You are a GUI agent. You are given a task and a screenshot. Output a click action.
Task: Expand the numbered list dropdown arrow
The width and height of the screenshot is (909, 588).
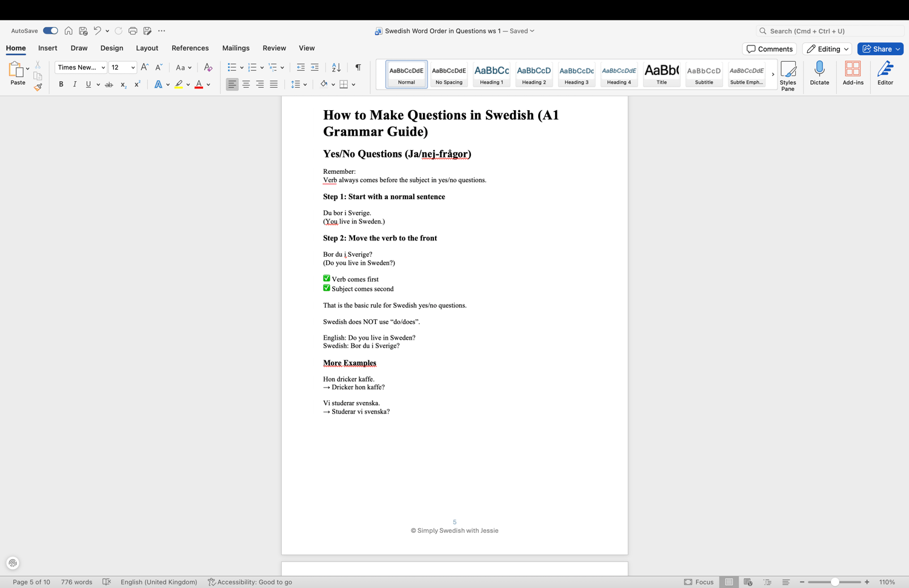tap(262, 68)
